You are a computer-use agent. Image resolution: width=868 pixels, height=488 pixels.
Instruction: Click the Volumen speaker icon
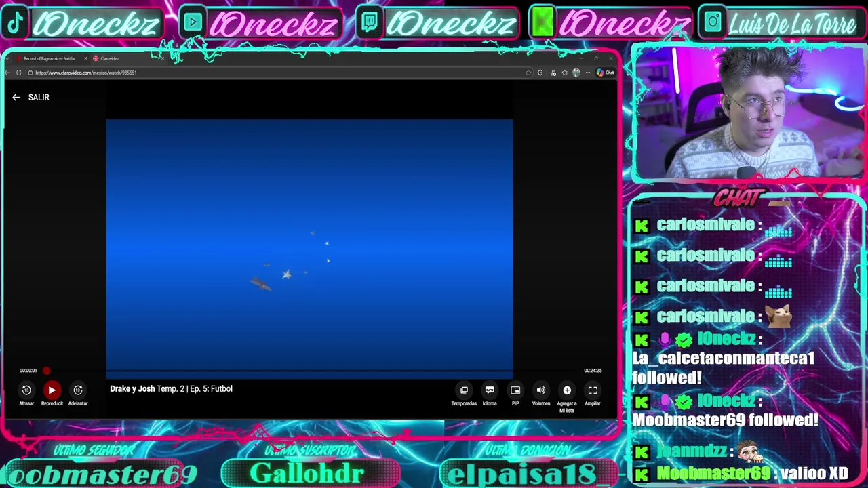pos(541,390)
